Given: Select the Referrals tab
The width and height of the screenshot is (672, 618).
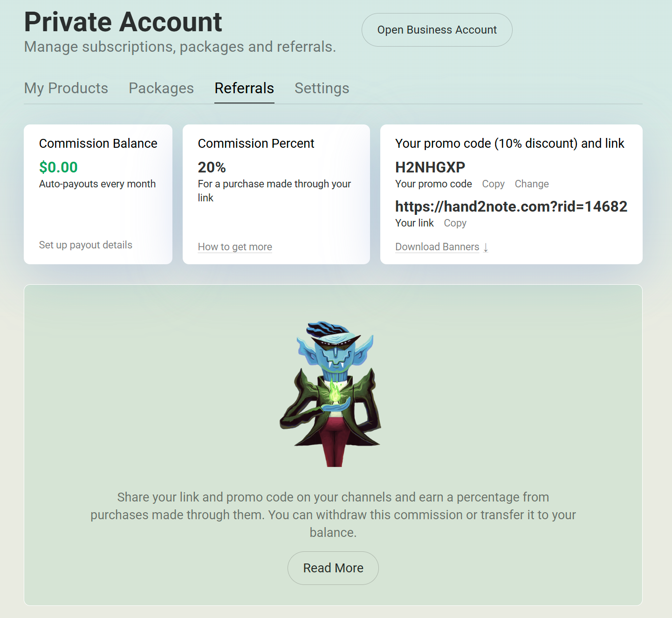Looking at the screenshot, I should [x=244, y=88].
